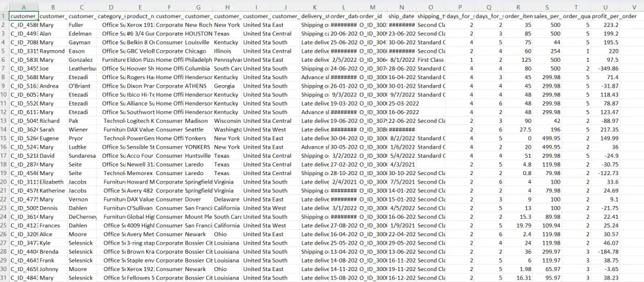Select row 16 via its row number
The image size is (644, 282).
click(x=4, y=147)
